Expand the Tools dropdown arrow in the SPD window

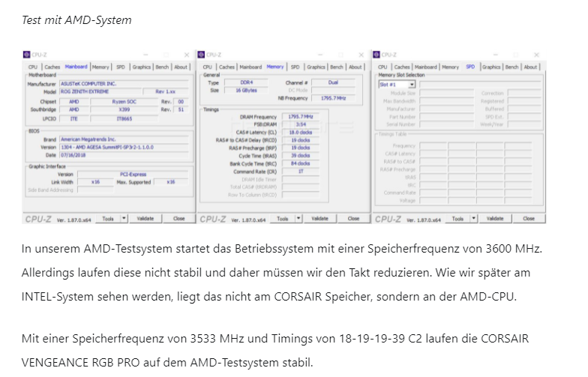click(474, 219)
